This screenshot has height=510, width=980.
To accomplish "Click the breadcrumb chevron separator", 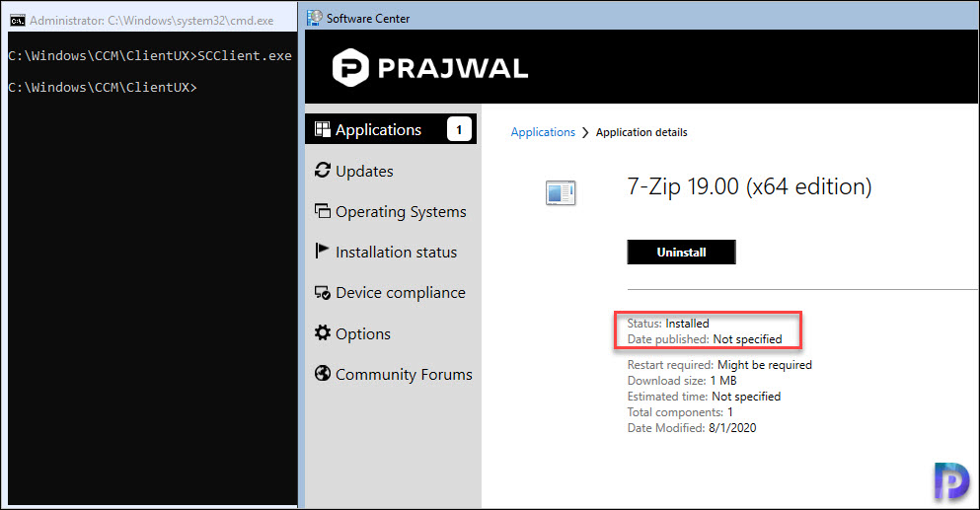I will pos(585,132).
